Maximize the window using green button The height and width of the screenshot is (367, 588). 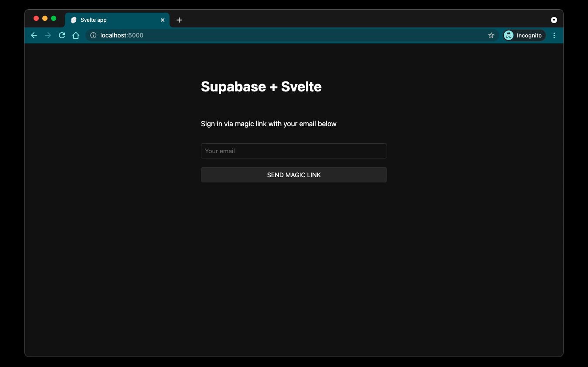pos(54,18)
